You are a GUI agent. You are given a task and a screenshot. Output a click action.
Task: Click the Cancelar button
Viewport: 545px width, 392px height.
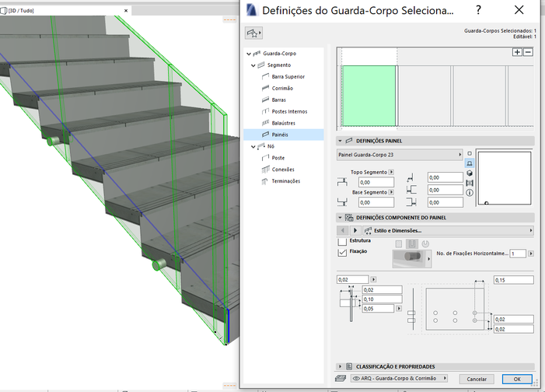[476, 379]
